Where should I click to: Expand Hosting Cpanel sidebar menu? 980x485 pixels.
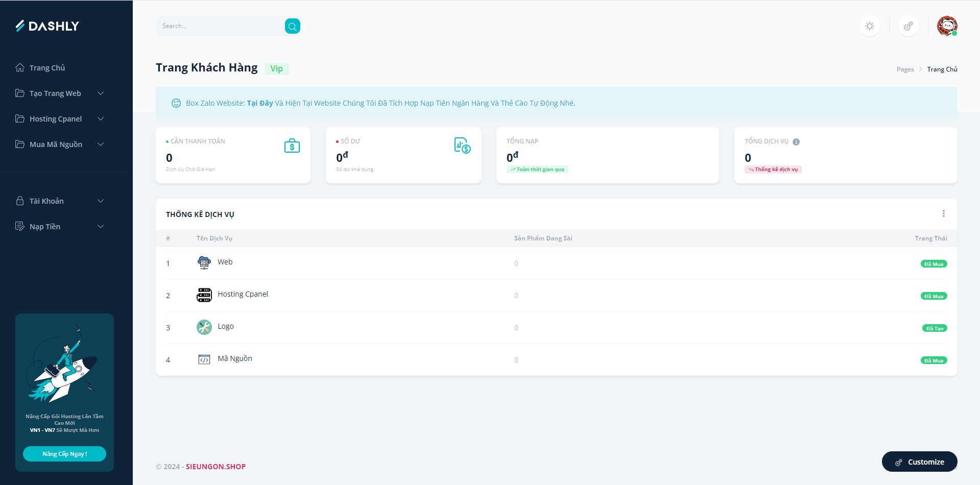click(x=59, y=119)
